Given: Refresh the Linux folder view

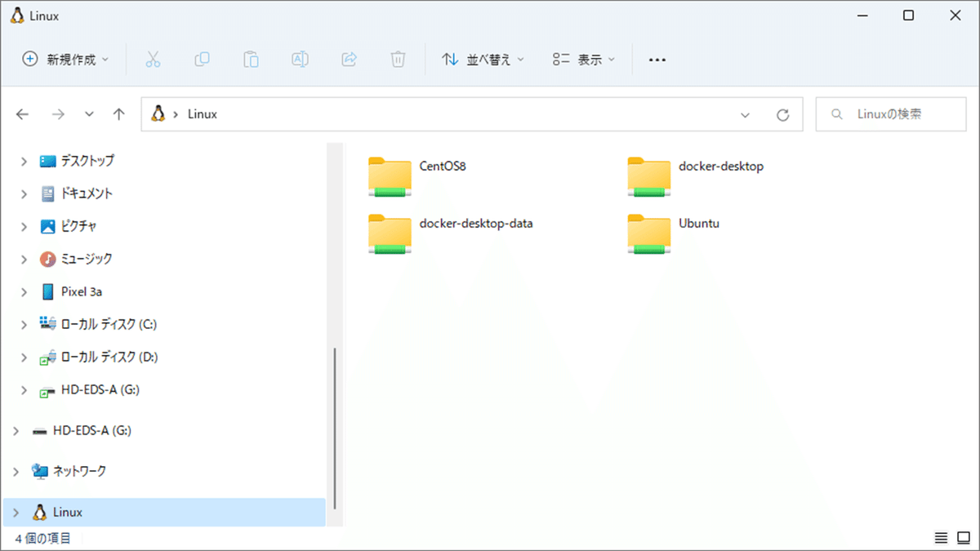Looking at the screenshot, I should click(782, 115).
